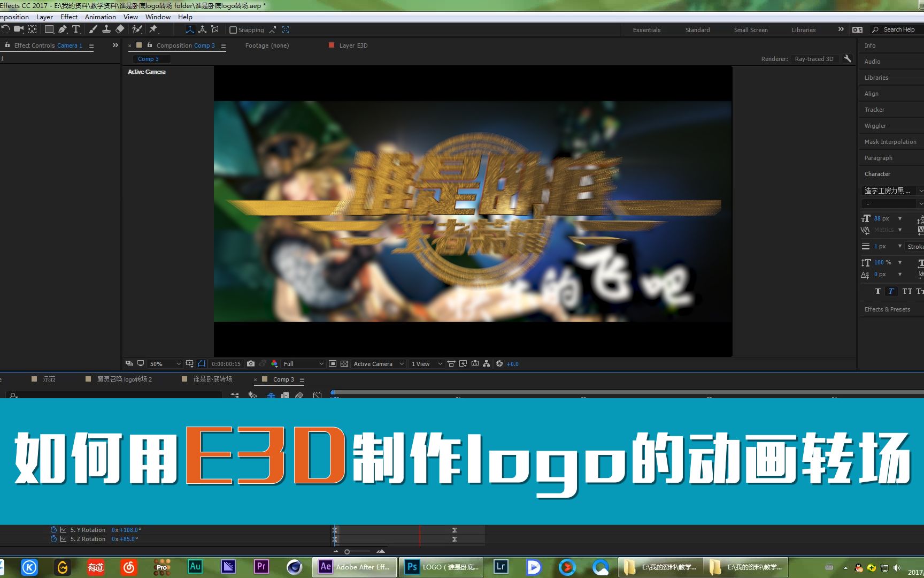Switch to Standard workspace
Viewport: 924px width, 578px height.
pyautogui.click(x=697, y=30)
